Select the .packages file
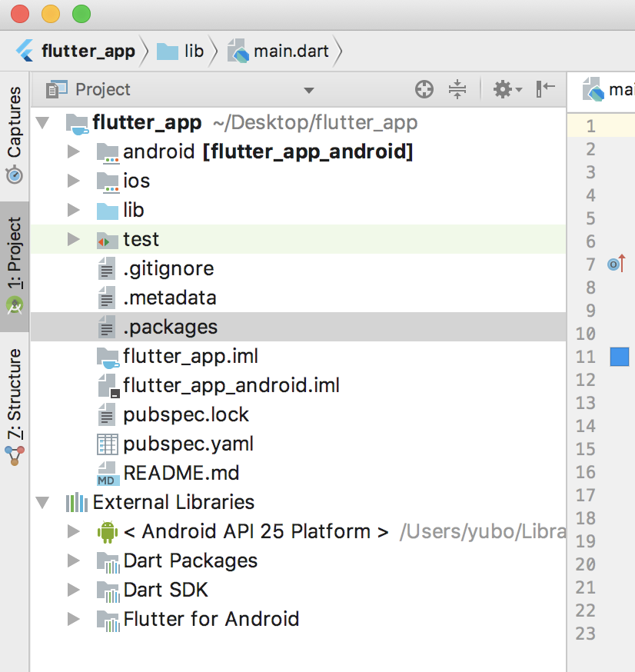The width and height of the screenshot is (635, 672). pos(298,327)
